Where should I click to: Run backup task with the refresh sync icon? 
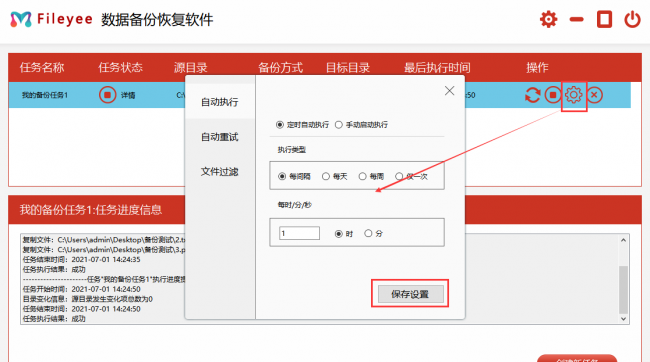pos(533,95)
